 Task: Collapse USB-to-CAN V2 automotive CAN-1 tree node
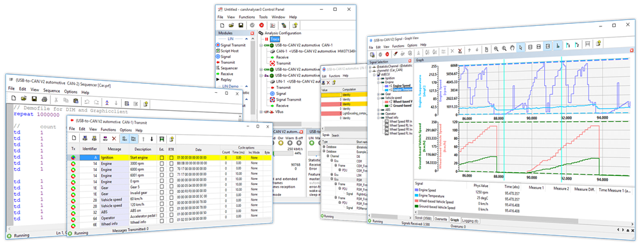pos(261,45)
